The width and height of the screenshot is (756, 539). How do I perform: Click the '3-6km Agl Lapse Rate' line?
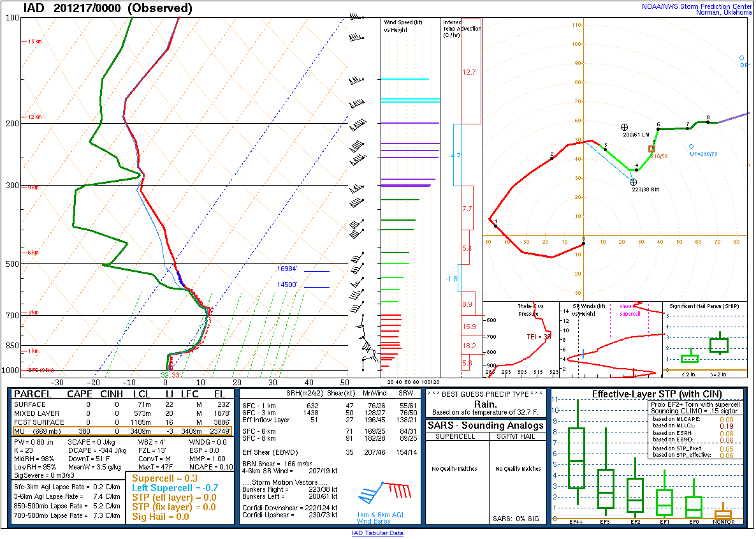[67, 496]
